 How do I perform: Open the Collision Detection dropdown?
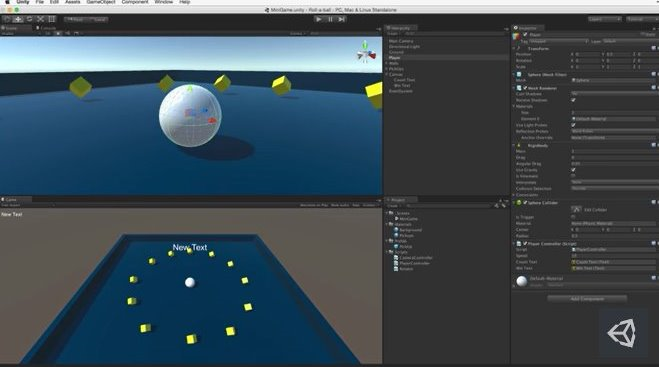615,188
